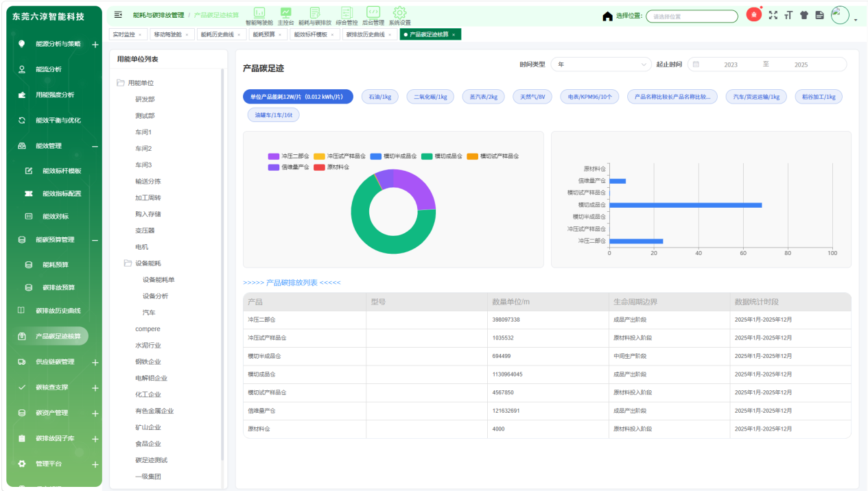Toggle 模切成品仓 legend series
This screenshot has height=491, width=868.
pyautogui.click(x=442, y=156)
